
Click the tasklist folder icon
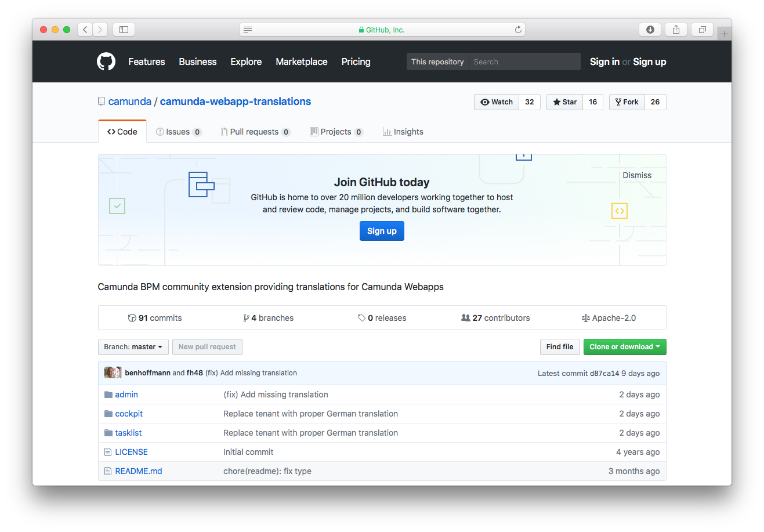(x=108, y=433)
